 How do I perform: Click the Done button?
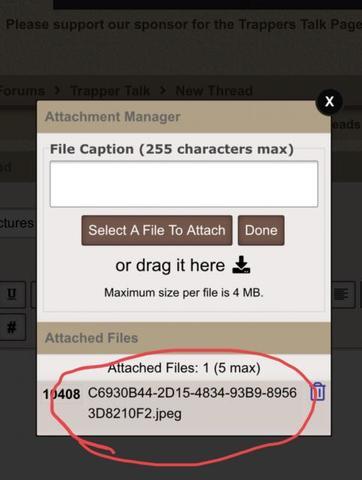(x=261, y=230)
